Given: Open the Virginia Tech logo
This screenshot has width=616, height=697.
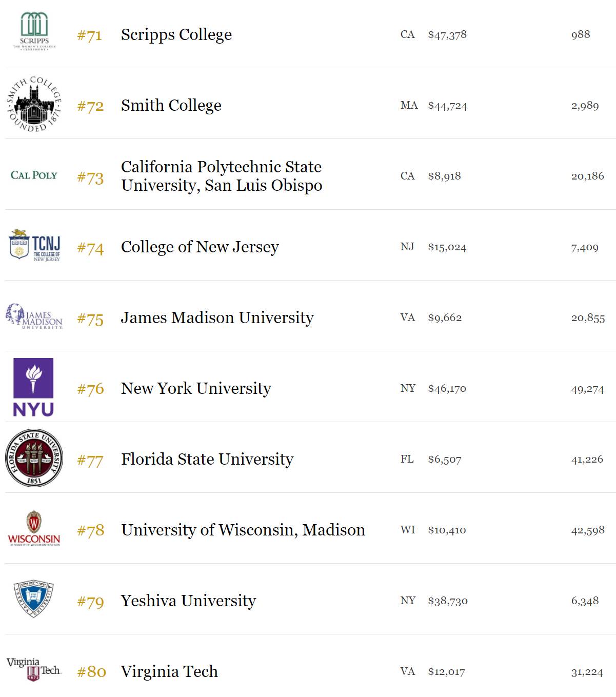Looking at the screenshot, I should click(34, 669).
